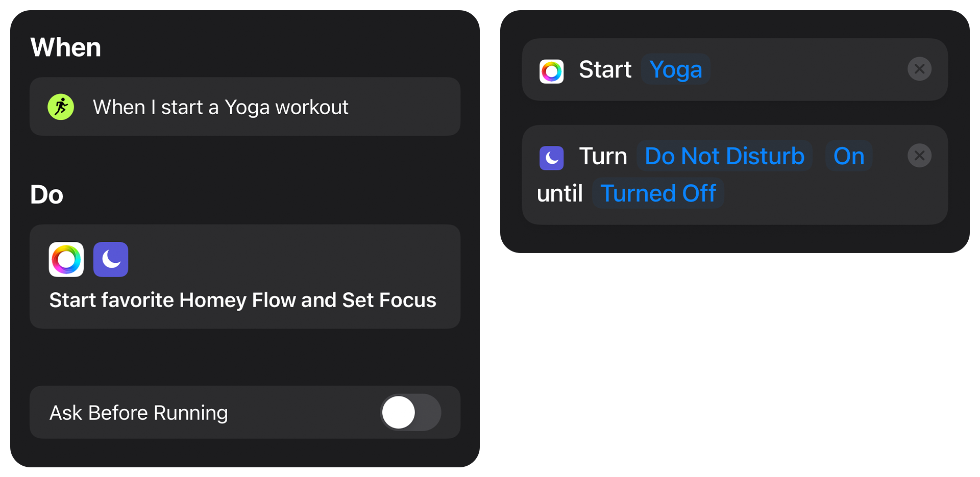This screenshot has width=980, height=477.
Task: Click the until label in the Focus action
Action: click(560, 193)
